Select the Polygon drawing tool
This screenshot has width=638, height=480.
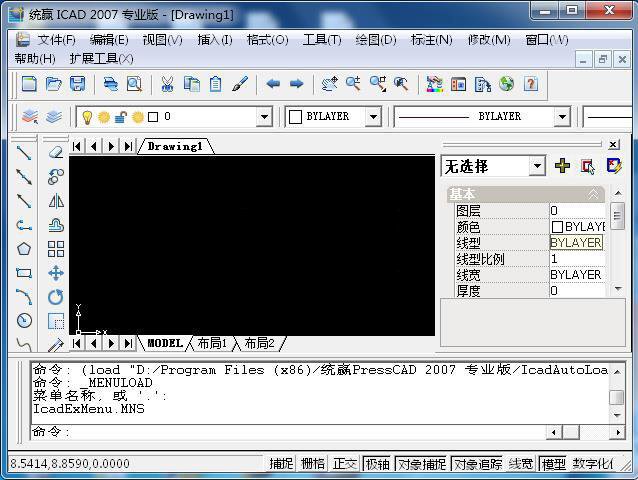[x=24, y=249]
